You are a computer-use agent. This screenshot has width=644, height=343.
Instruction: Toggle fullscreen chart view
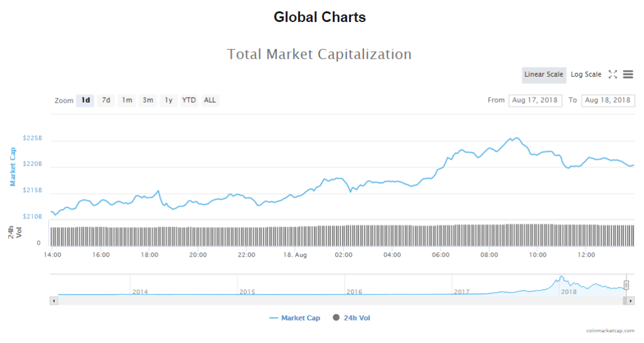point(613,74)
